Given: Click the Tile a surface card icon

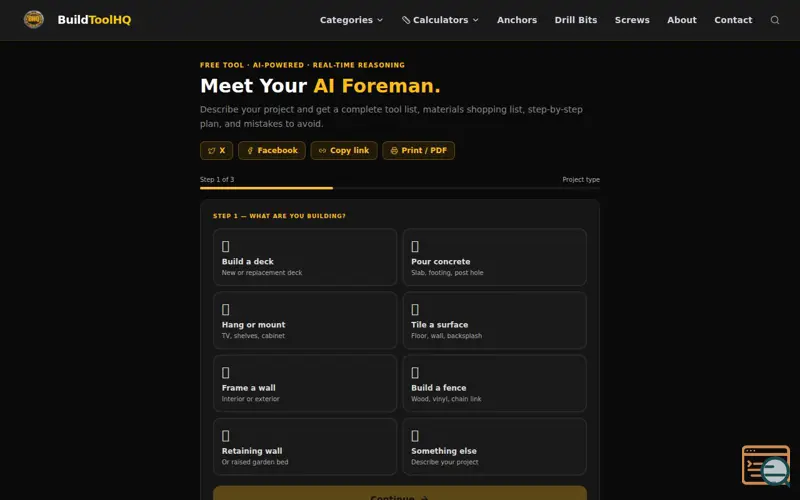Looking at the screenshot, I should pos(415,310).
